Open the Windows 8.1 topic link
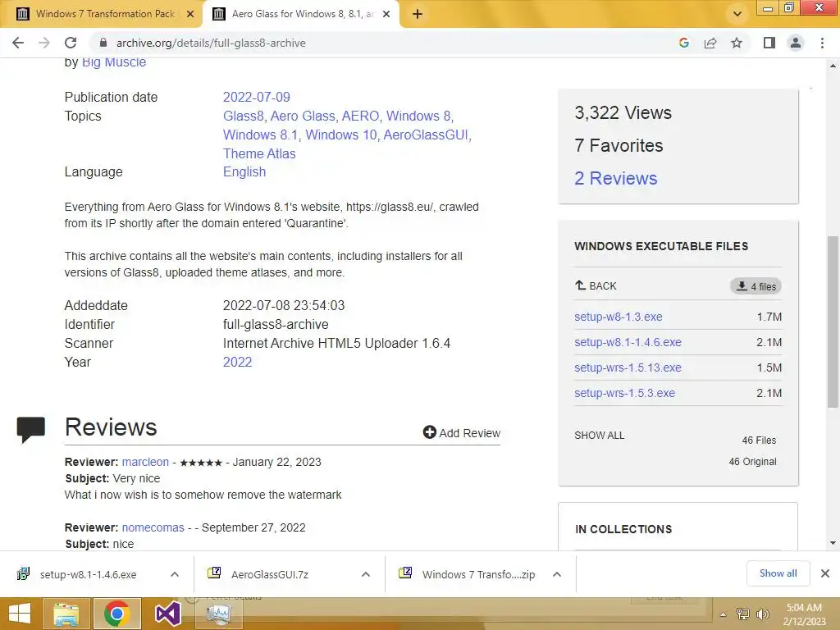The width and height of the screenshot is (840, 630). pyautogui.click(x=260, y=135)
